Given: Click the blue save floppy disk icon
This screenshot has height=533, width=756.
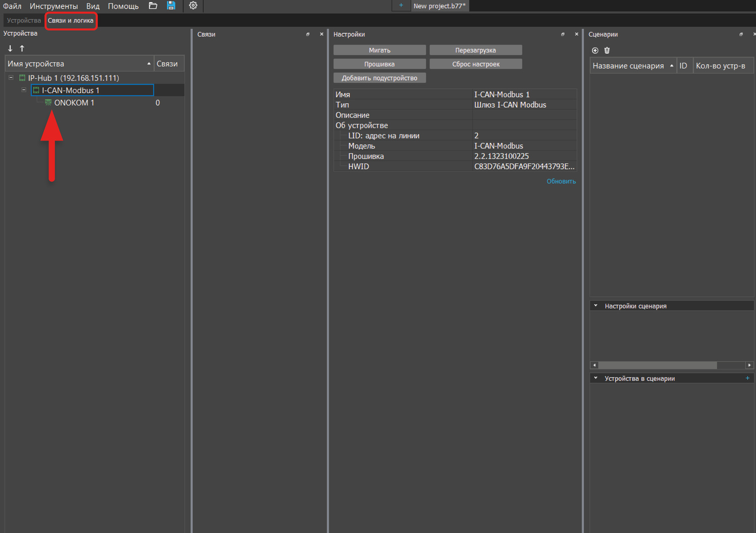Looking at the screenshot, I should (x=171, y=6).
